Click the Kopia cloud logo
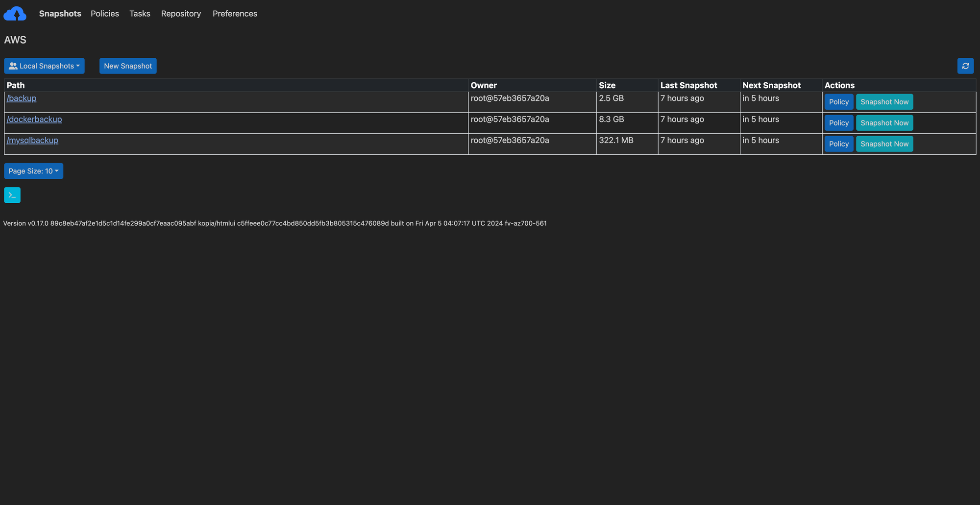 point(15,13)
